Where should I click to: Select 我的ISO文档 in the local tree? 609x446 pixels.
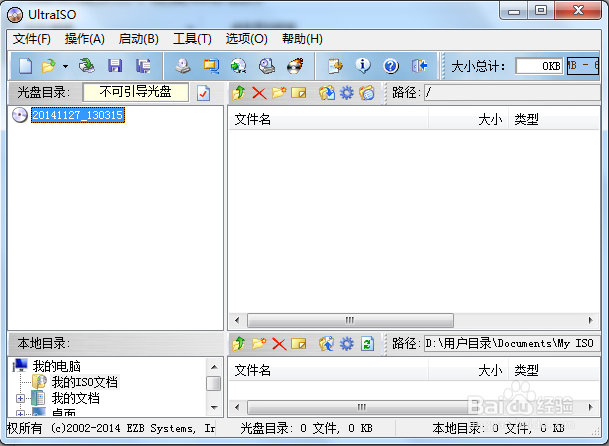85,382
